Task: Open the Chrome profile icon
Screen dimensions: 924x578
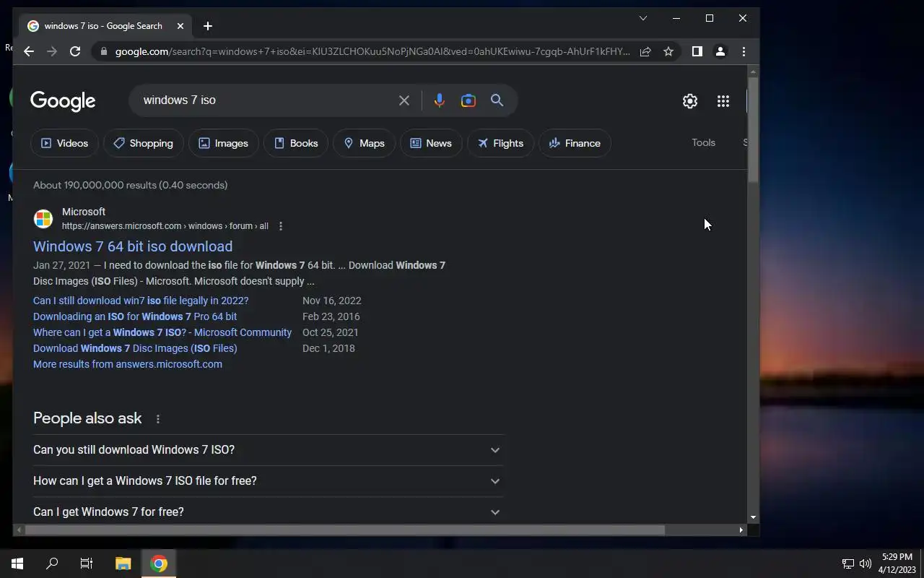Action: pyautogui.click(x=720, y=51)
